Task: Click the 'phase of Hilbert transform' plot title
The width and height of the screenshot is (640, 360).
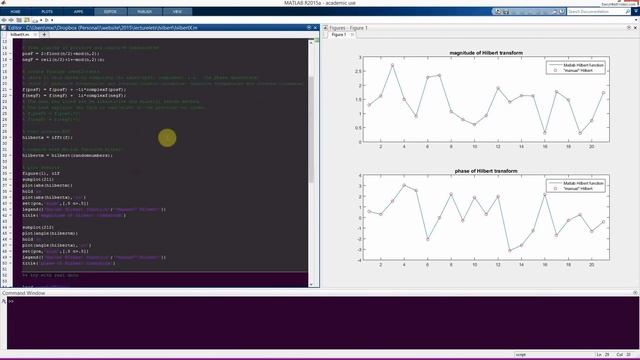Action: tap(486, 171)
